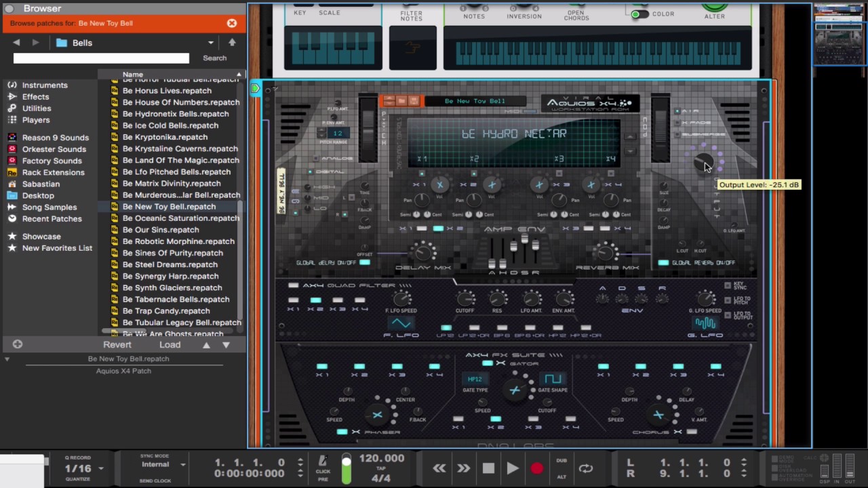Viewport: 868px width, 488px height.
Task: Click the filter Res knob
Action: pos(498,298)
